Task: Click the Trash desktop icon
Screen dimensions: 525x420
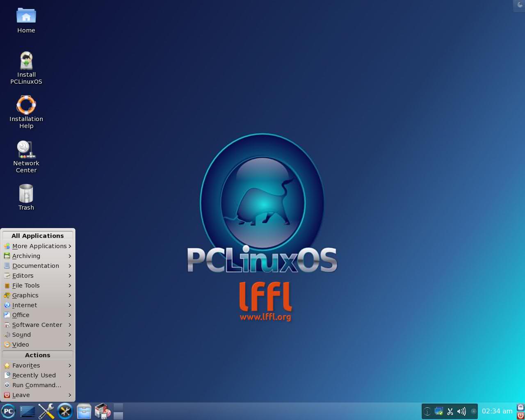Action: [x=26, y=194]
